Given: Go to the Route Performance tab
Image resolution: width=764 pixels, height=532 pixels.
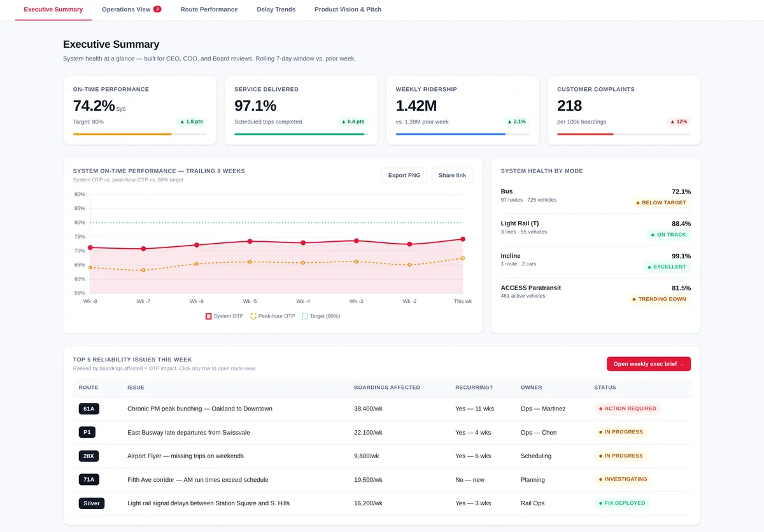Looking at the screenshot, I should [209, 10].
